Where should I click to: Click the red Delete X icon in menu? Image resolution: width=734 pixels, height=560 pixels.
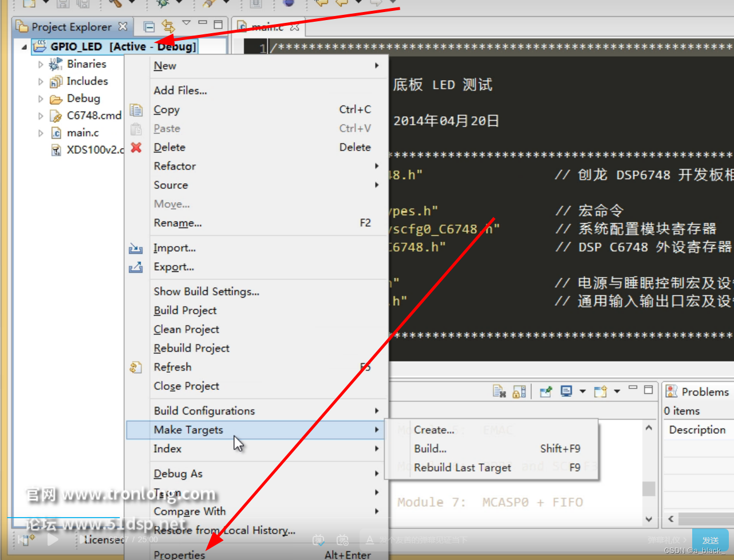[136, 148]
